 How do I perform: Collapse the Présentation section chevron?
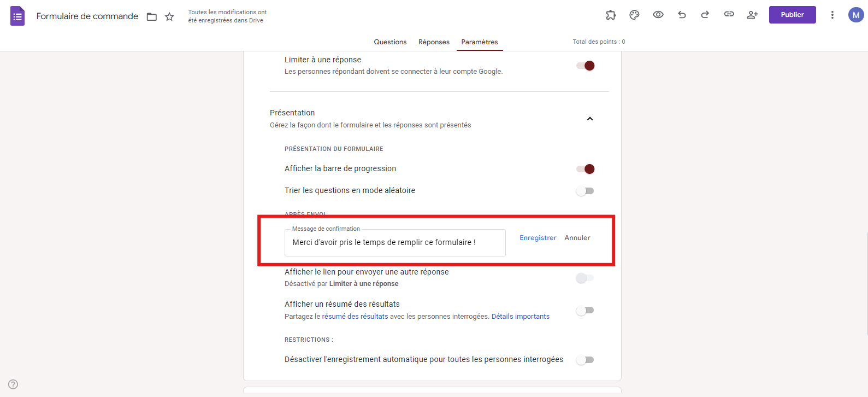(x=590, y=119)
